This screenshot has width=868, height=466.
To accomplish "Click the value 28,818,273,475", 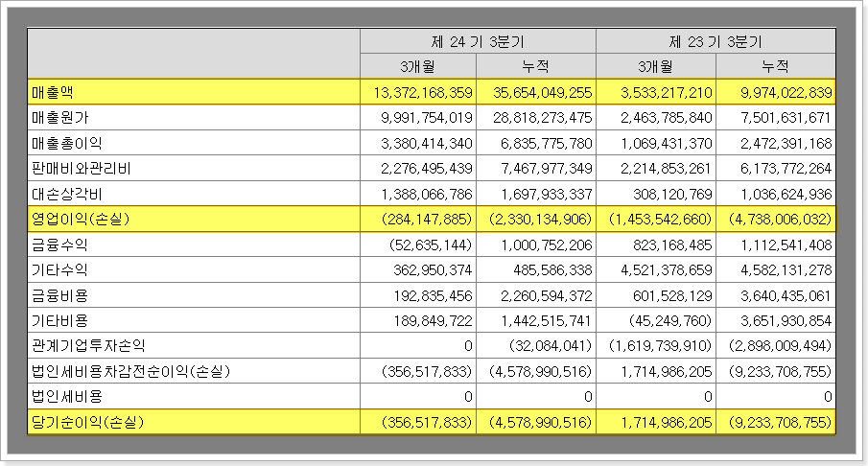I will pos(543,118).
